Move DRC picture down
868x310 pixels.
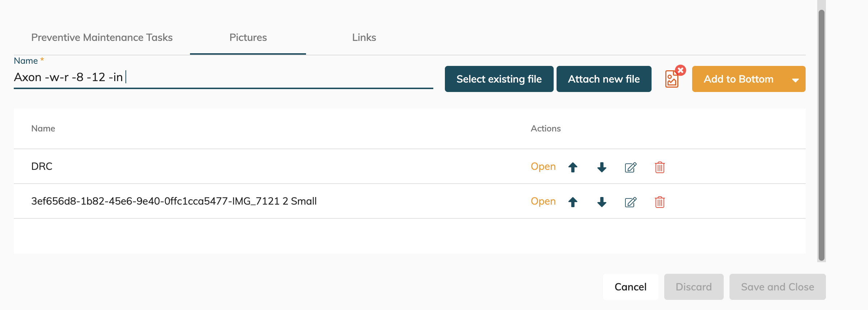602,167
